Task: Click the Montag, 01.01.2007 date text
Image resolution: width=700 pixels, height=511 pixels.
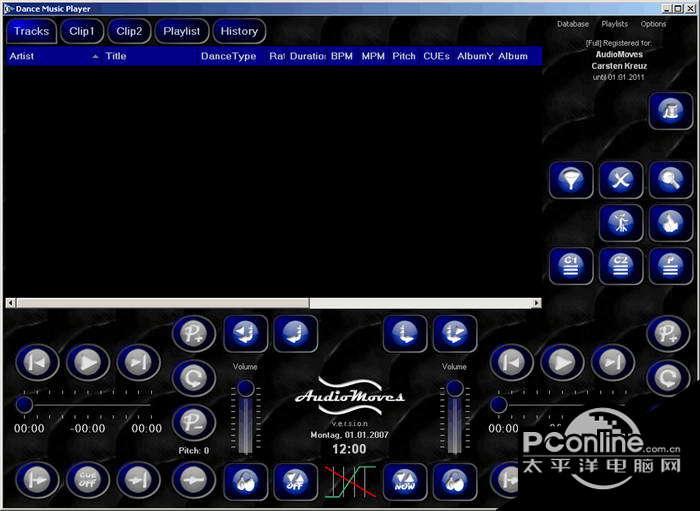Action: [350, 435]
